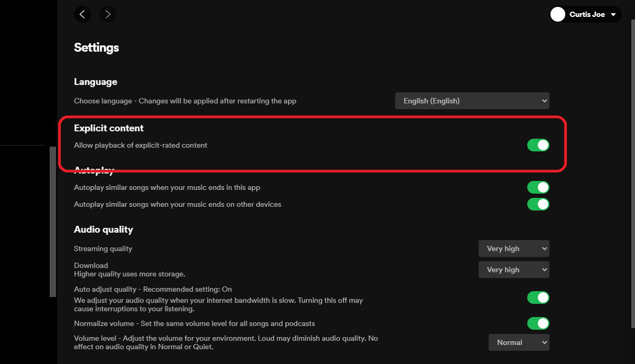
Task: Open the Streaming quality dropdown
Action: tap(514, 249)
